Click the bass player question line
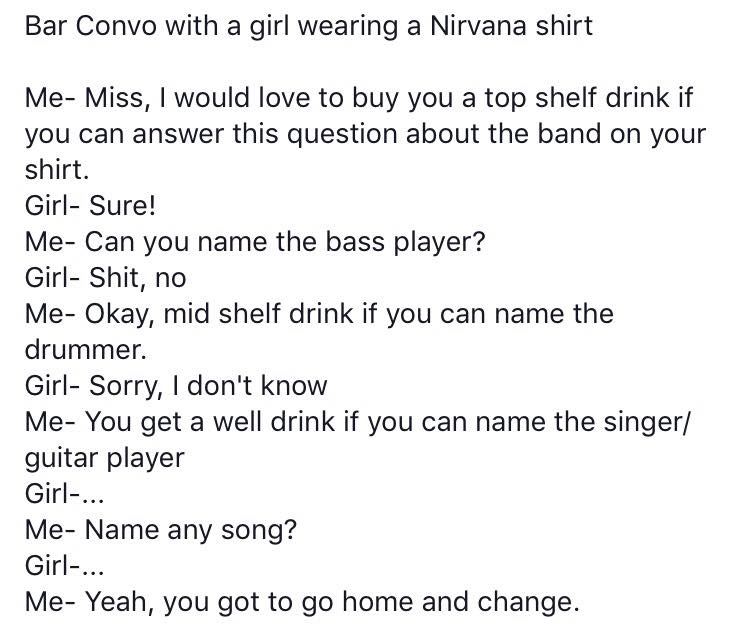The width and height of the screenshot is (750, 634). [x=255, y=243]
